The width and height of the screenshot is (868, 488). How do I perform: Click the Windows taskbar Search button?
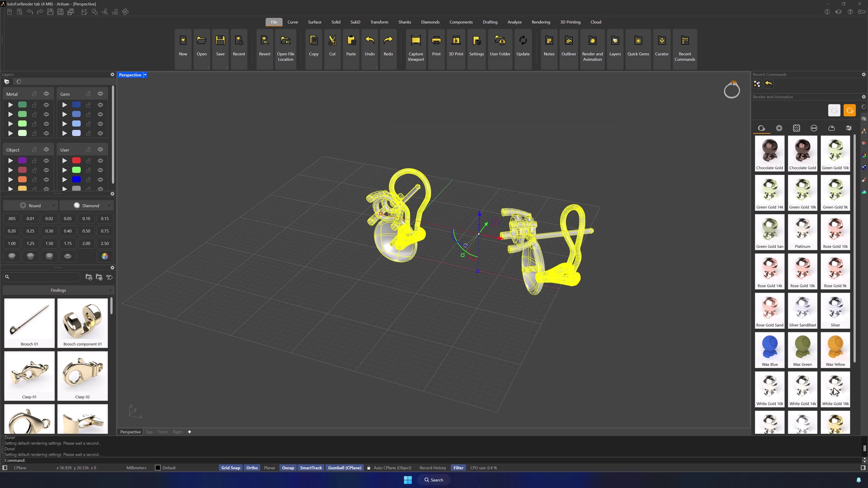433,480
